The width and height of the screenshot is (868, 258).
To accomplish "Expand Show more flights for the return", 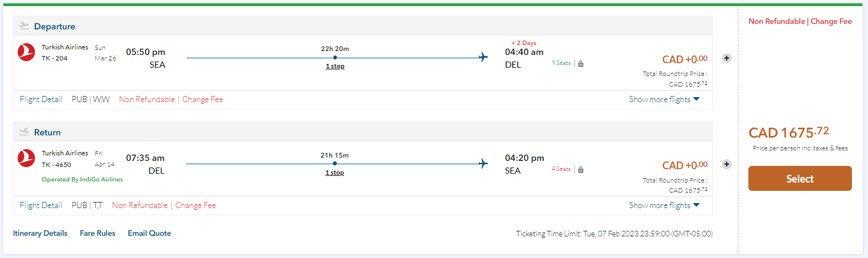I will (x=664, y=205).
